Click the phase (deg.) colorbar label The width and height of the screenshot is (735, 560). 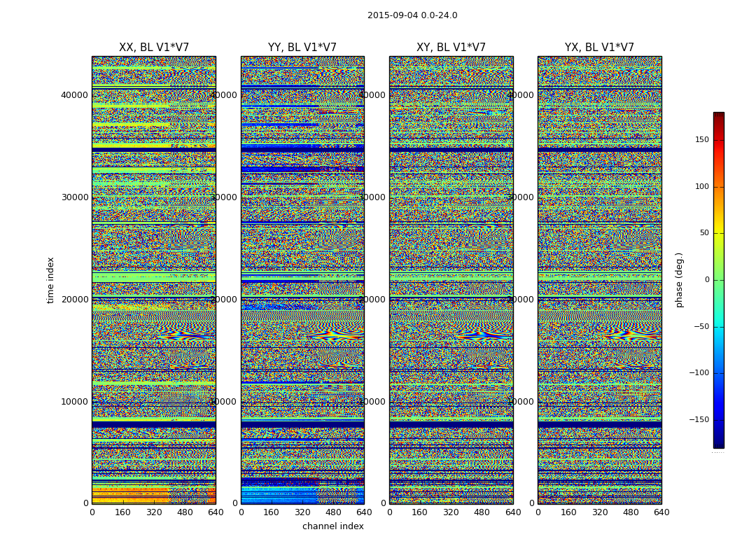point(679,280)
